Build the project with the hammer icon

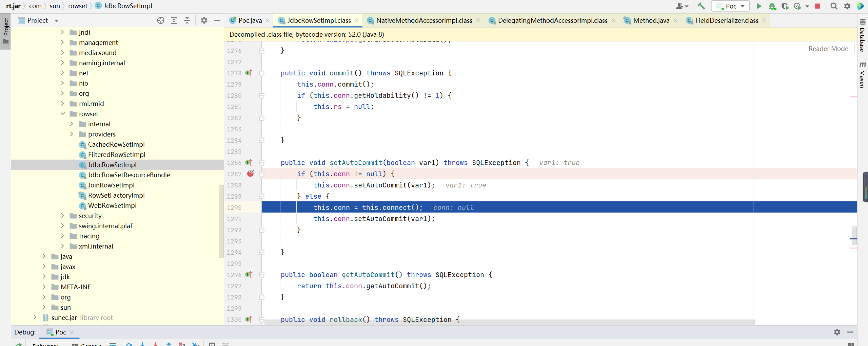pyautogui.click(x=701, y=6)
